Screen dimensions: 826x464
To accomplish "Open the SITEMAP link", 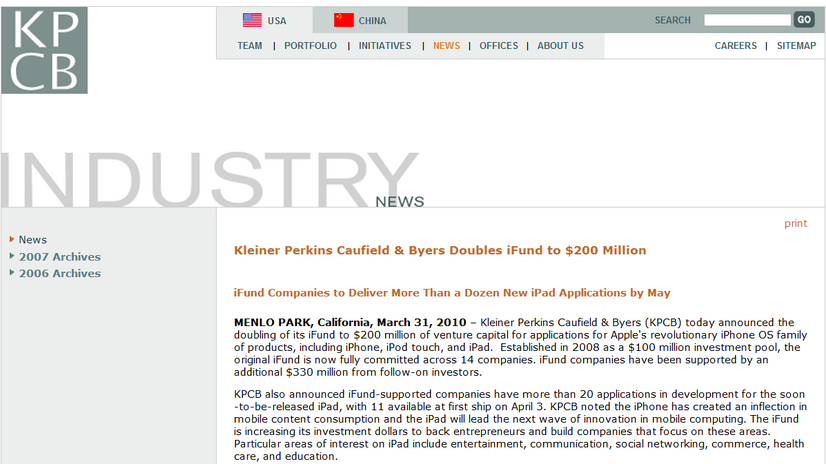I will pyautogui.click(x=796, y=46).
